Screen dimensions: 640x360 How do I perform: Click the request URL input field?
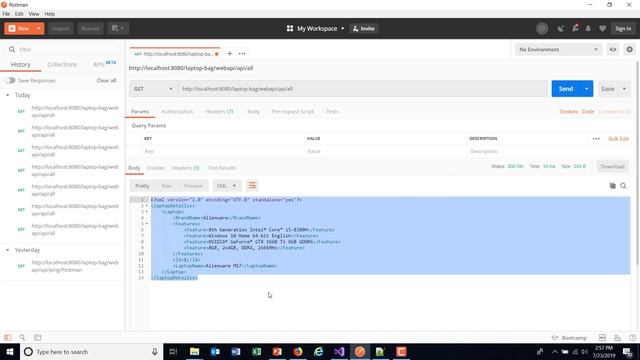(362, 89)
